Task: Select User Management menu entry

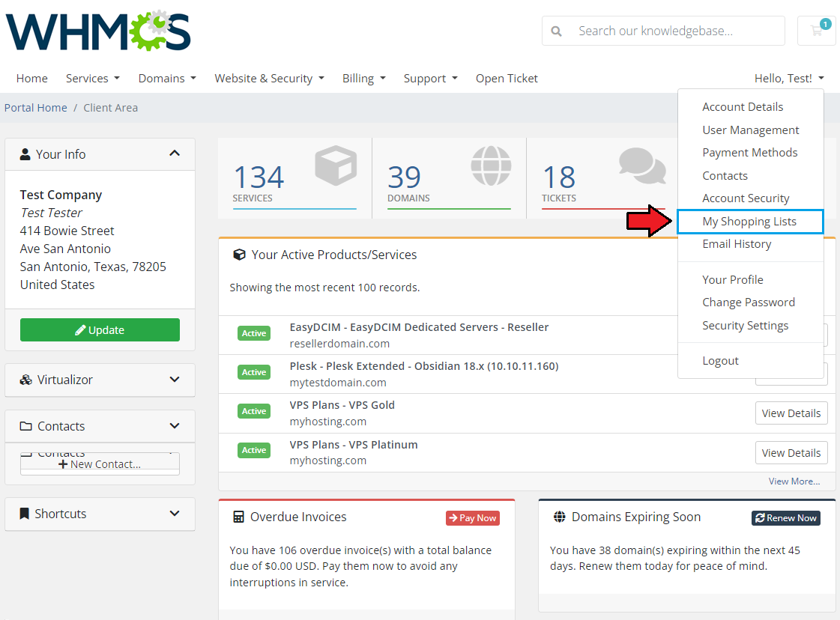Action: tap(751, 130)
